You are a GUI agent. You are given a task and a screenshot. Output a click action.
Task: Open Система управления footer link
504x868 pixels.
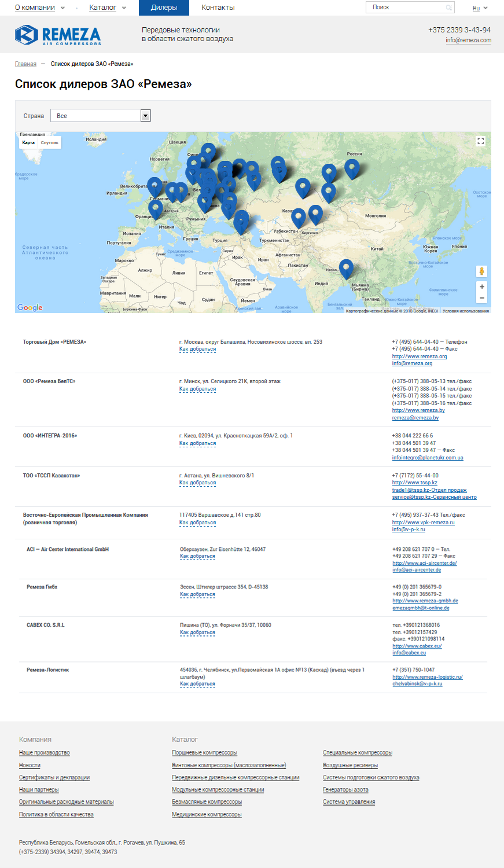click(x=349, y=802)
